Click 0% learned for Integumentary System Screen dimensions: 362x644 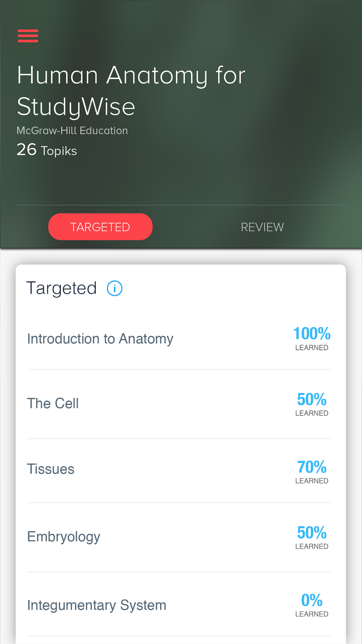312,601
